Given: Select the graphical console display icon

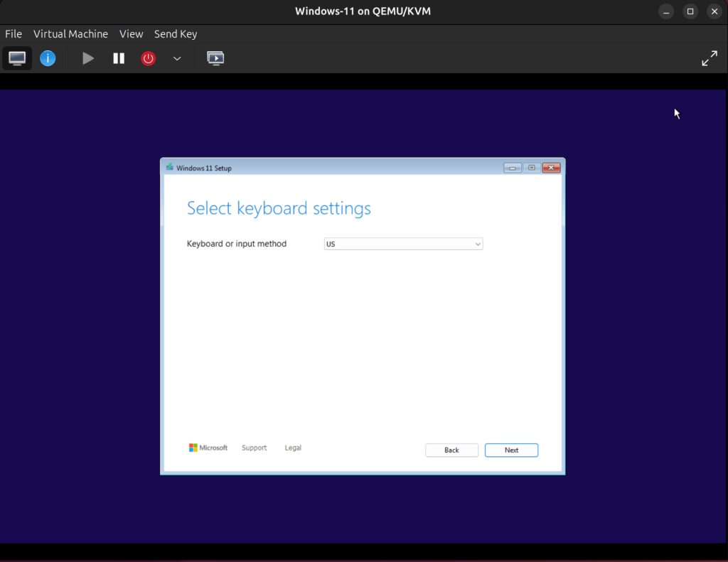Looking at the screenshot, I should pyautogui.click(x=16, y=58).
